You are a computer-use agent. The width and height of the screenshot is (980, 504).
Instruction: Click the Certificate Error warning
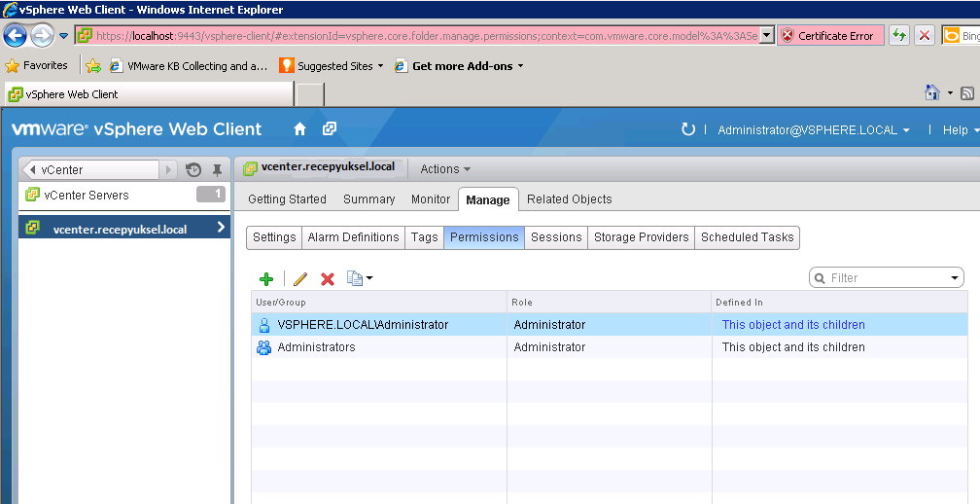(830, 36)
